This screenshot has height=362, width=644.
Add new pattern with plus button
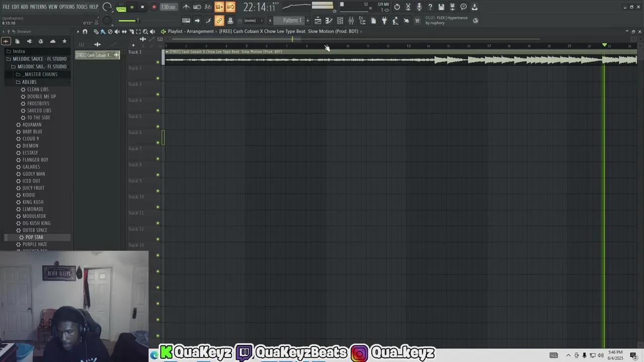tap(308, 21)
